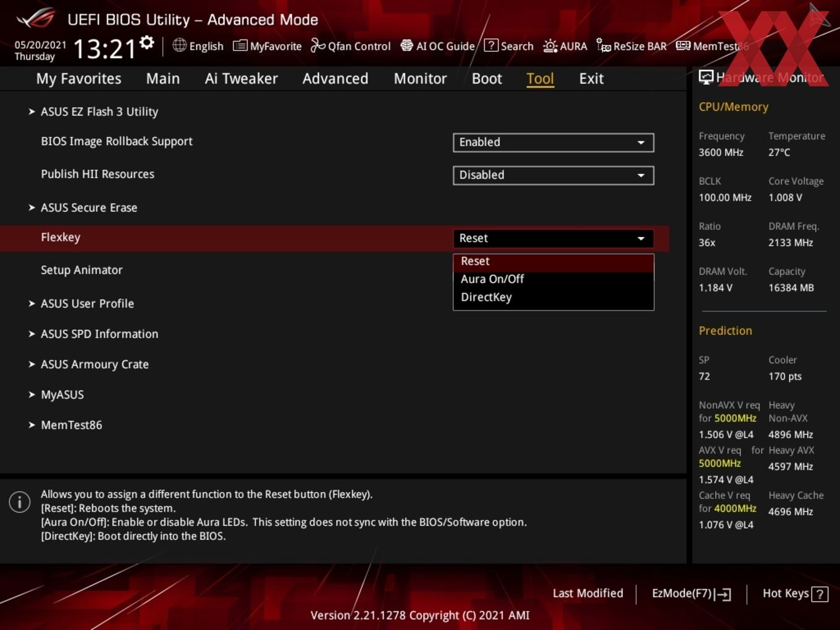Expand ASUS SPD Information
840x630 pixels.
pos(99,334)
